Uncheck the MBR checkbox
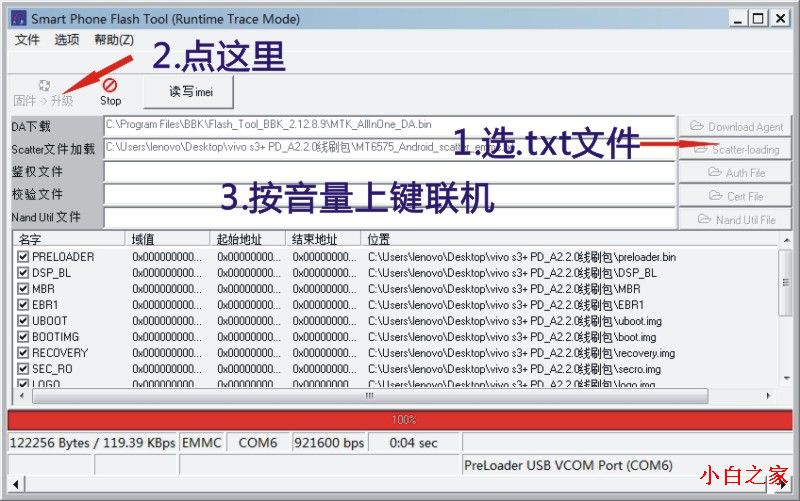Image resolution: width=800 pixels, height=501 pixels. point(23,289)
